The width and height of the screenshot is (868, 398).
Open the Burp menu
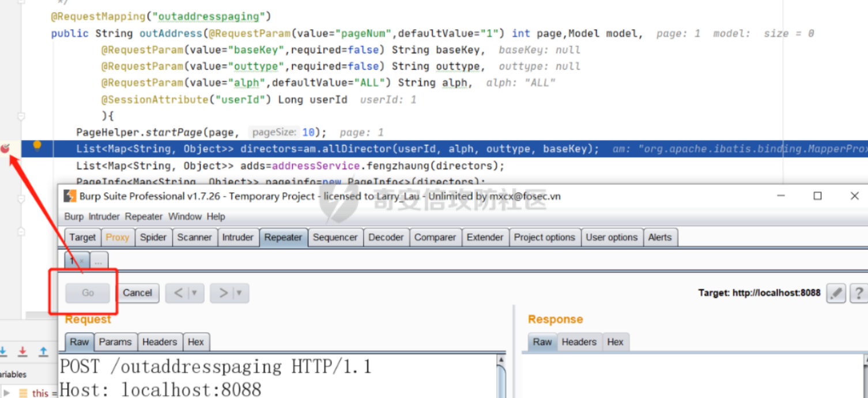pyautogui.click(x=74, y=216)
